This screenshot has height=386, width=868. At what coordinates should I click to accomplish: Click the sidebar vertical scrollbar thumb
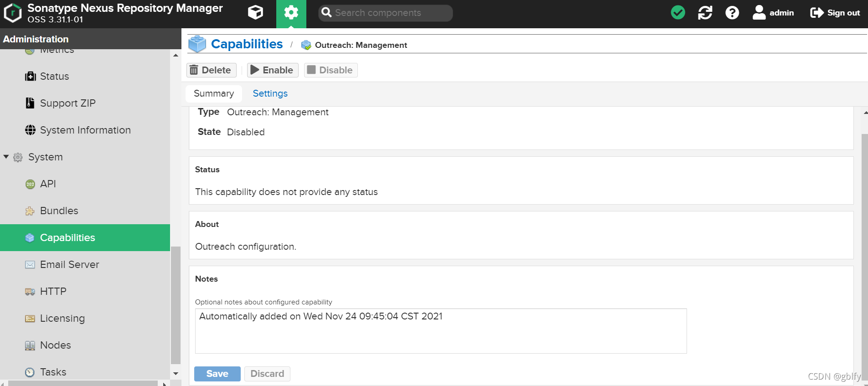coord(176,305)
